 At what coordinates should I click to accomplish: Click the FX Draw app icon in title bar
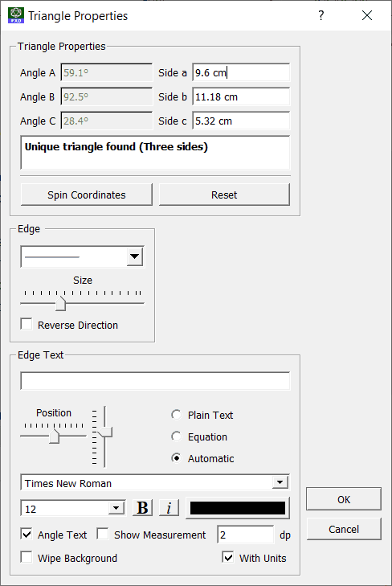coord(16,15)
